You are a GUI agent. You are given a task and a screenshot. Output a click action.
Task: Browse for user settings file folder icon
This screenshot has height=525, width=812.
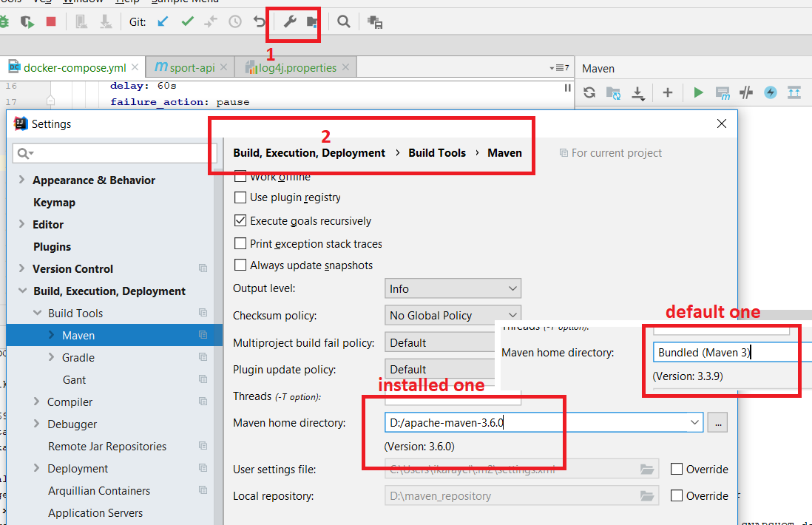647,469
